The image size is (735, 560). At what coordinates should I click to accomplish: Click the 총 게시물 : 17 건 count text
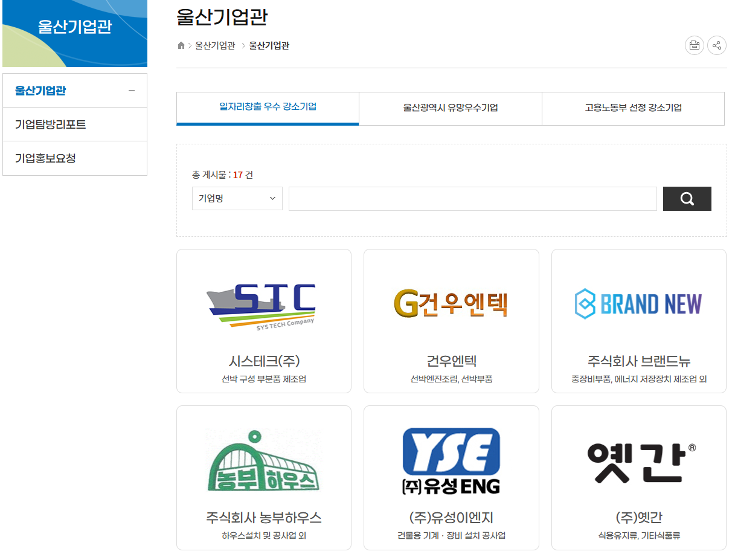point(222,175)
